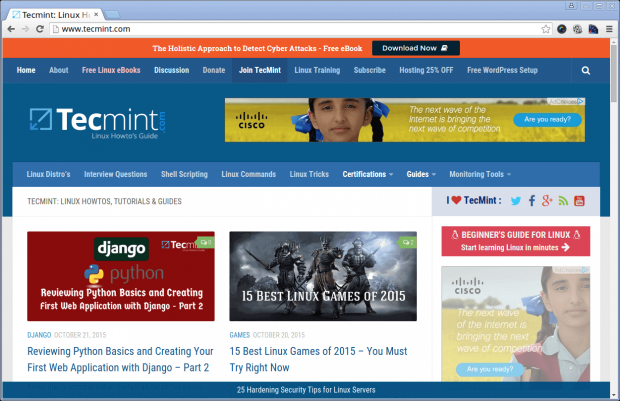This screenshot has height=401, width=620.
Task: Expand the Monitoring Tools dropdown
Action: tap(480, 174)
